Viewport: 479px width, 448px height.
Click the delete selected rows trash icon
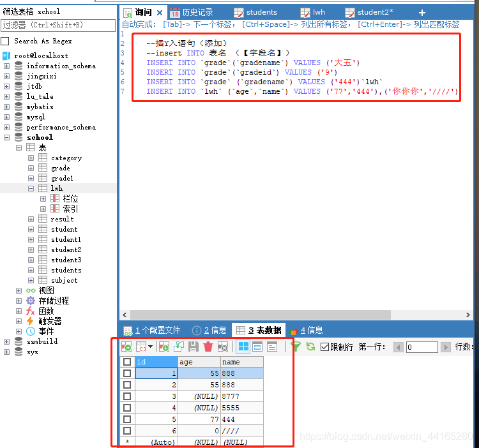[208, 347]
